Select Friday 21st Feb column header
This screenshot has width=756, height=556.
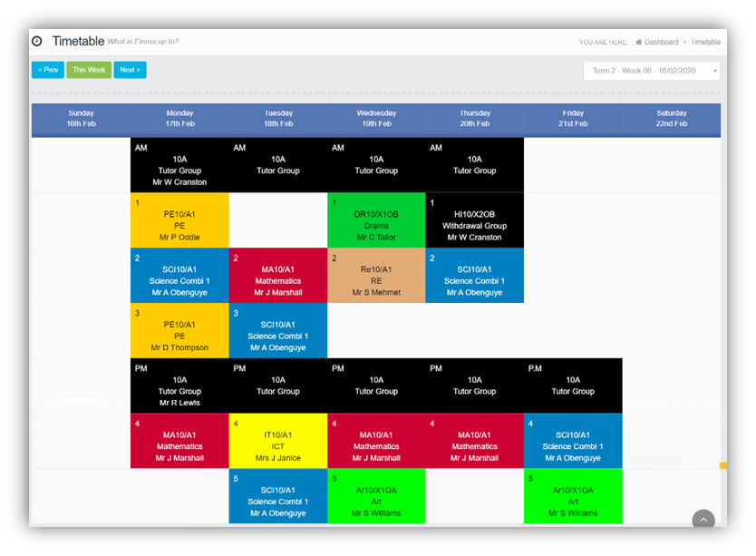[573, 118]
